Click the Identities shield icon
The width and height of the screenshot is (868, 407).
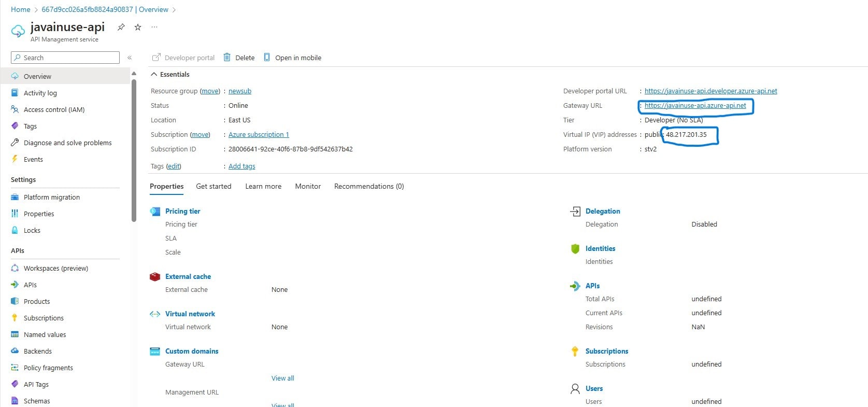click(575, 248)
